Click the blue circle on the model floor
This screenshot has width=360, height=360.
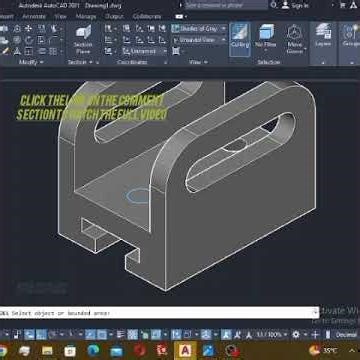point(138,196)
